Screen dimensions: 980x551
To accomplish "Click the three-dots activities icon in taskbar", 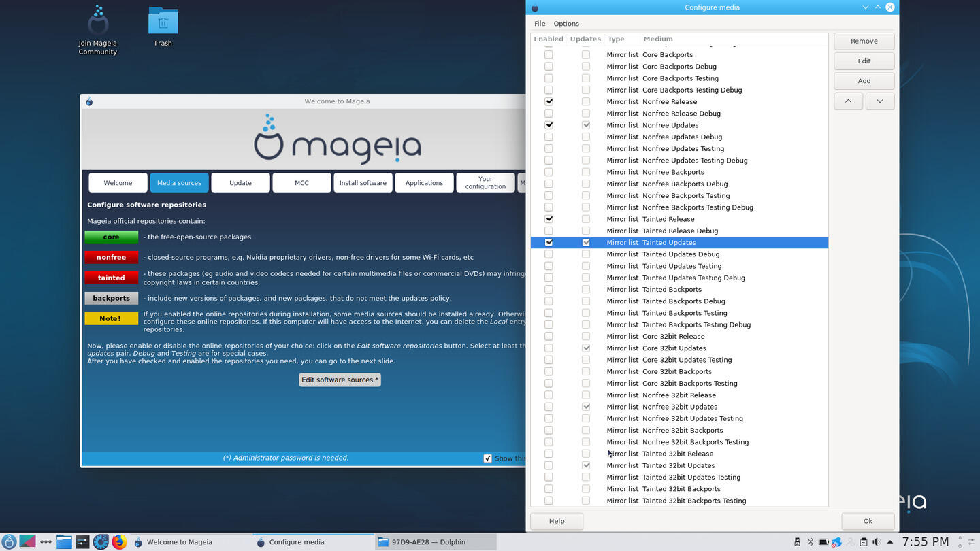I will coord(46,542).
